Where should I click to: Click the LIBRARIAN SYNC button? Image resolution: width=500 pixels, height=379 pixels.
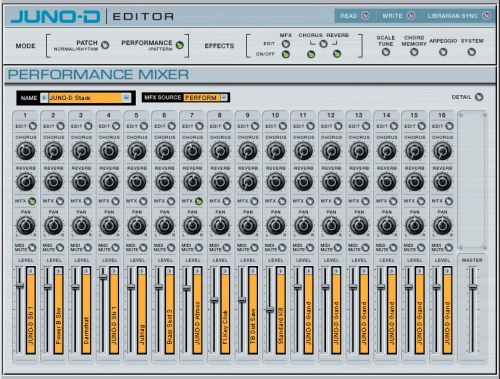[487, 16]
